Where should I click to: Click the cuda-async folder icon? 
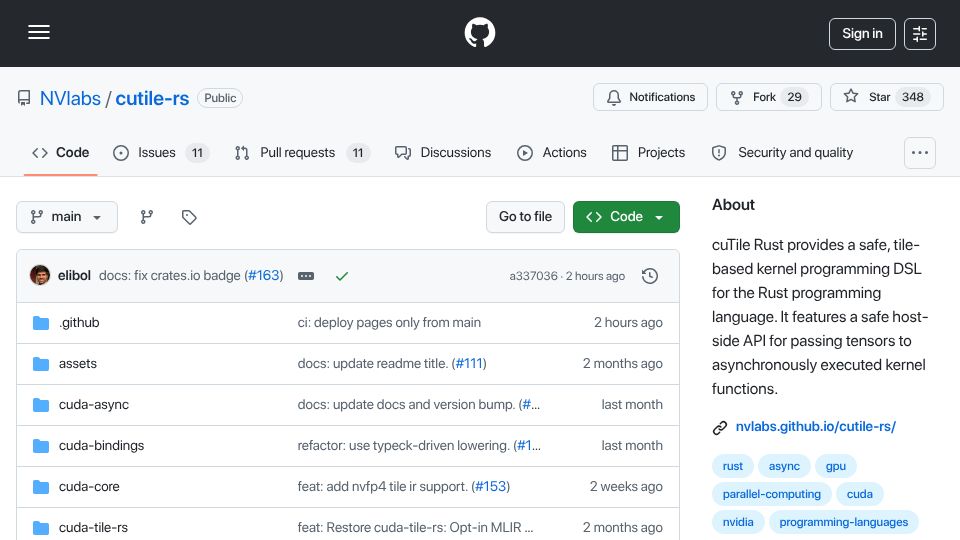41,405
